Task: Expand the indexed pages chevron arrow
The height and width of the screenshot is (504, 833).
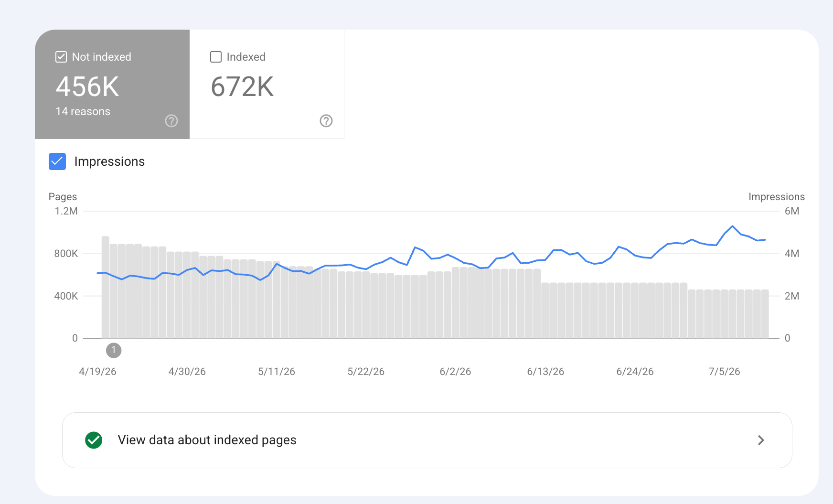Action: point(761,440)
